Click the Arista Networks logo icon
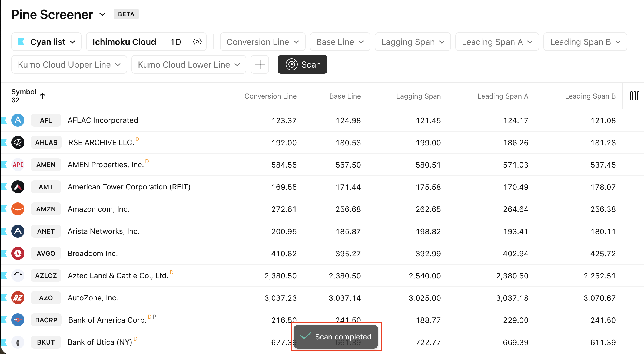 click(x=18, y=231)
